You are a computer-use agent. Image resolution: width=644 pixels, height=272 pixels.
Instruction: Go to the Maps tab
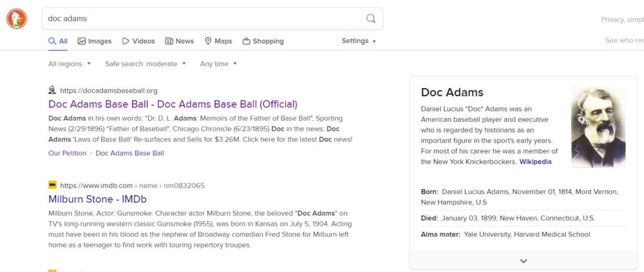[218, 41]
